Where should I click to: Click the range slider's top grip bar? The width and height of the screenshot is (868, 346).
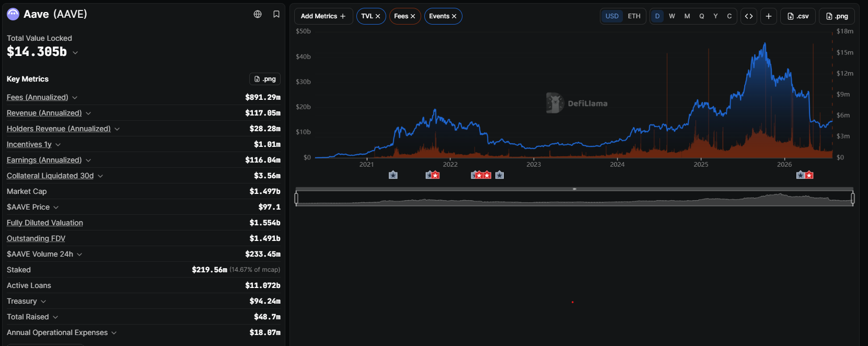(x=574, y=189)
